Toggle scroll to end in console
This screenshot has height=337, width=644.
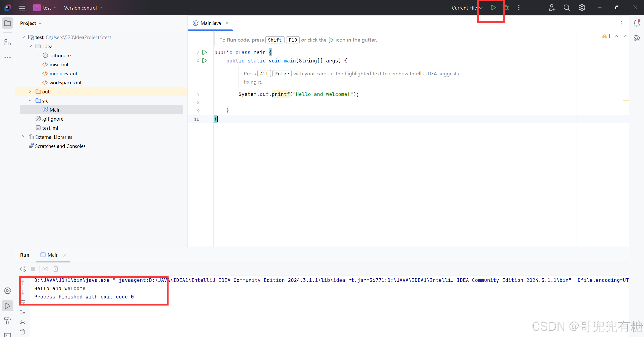point(23,312)
